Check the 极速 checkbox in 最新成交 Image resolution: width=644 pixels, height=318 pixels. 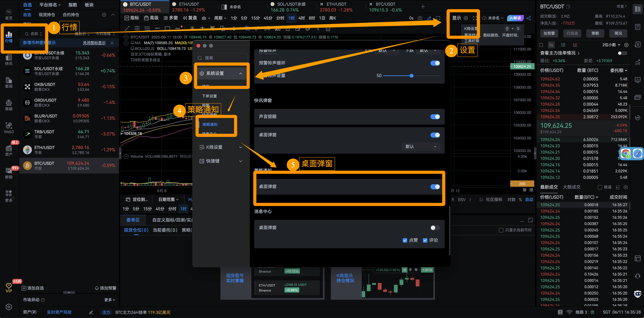(x=600, y=187)
